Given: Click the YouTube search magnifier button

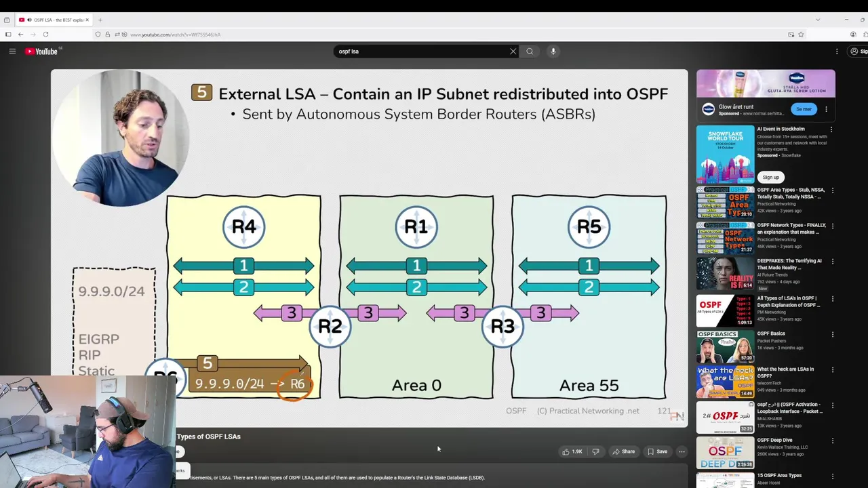Looking at the screenshot, I should [x=530, y=52].
